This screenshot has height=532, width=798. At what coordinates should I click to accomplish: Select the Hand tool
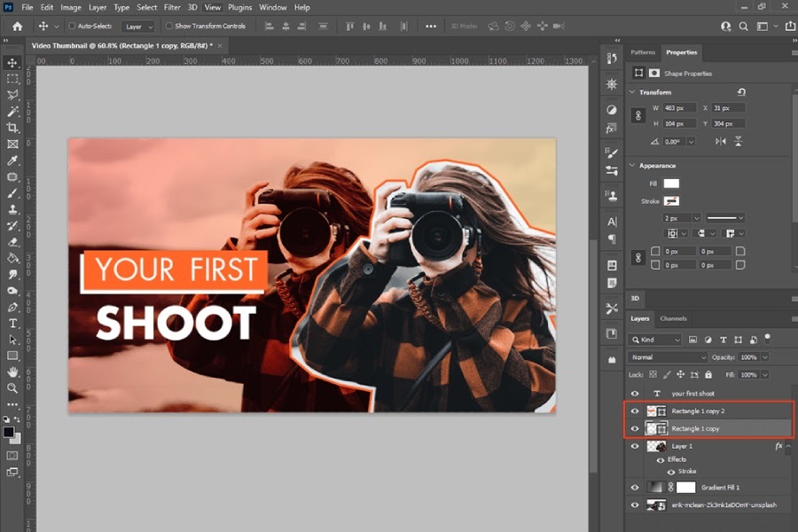12,372
